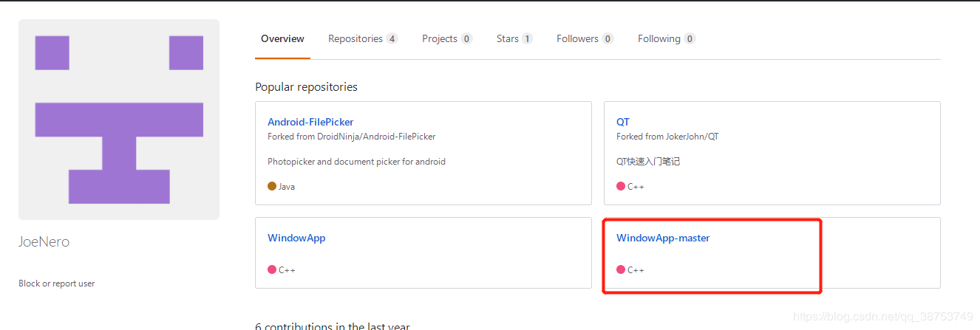
Task: Open the Following tab
Action: tap(667, 39)
